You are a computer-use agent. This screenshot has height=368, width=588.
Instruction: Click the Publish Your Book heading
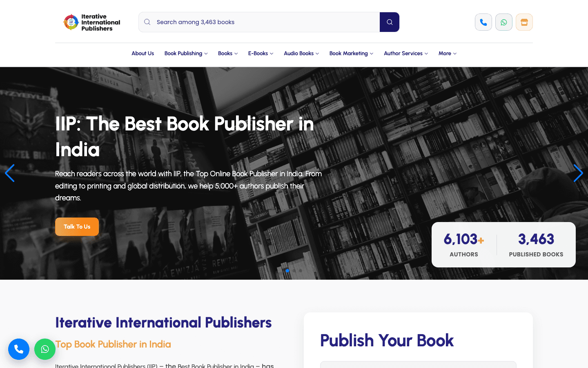[387, 341]
